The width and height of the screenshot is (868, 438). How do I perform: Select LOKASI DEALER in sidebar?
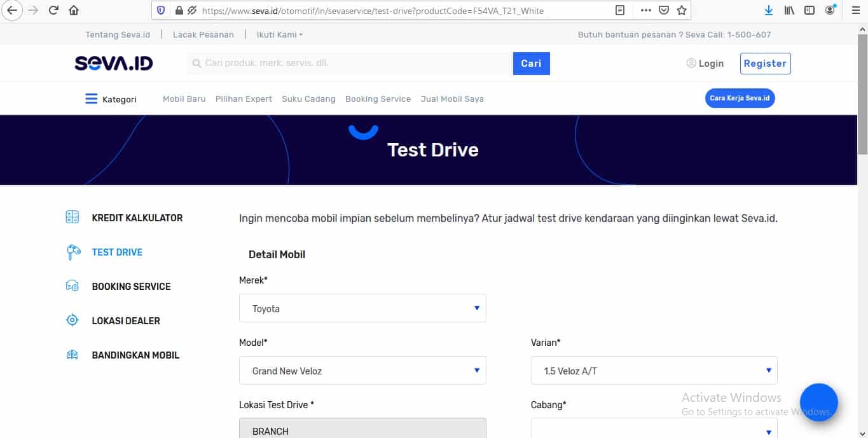click(x=126, y=320)
